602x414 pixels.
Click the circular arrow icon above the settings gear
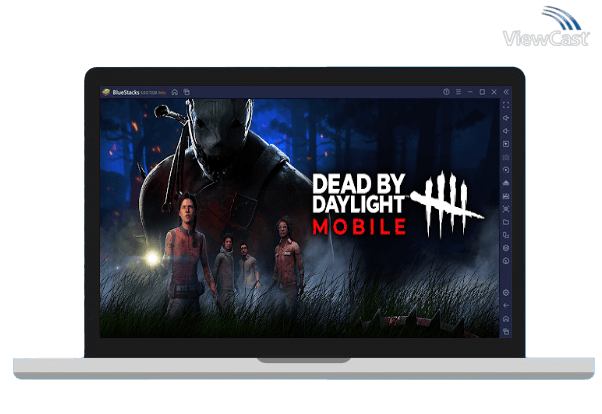[x=506, y=261]
